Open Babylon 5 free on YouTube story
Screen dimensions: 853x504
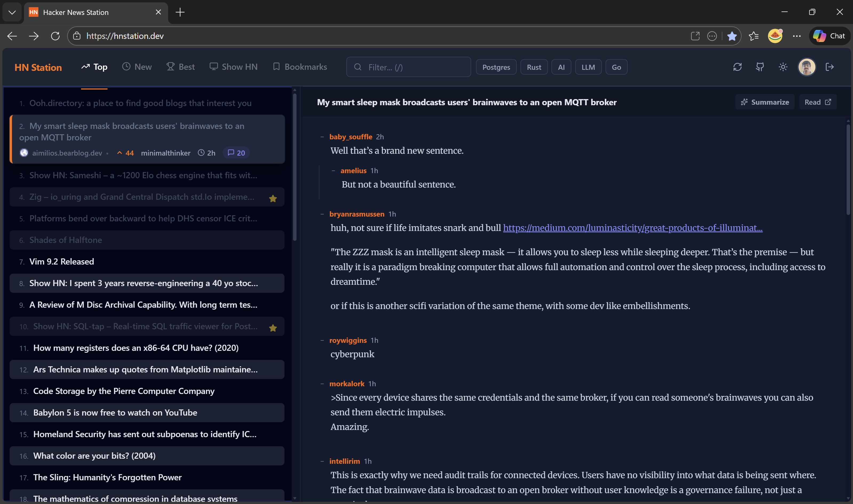tap(147, 413)
